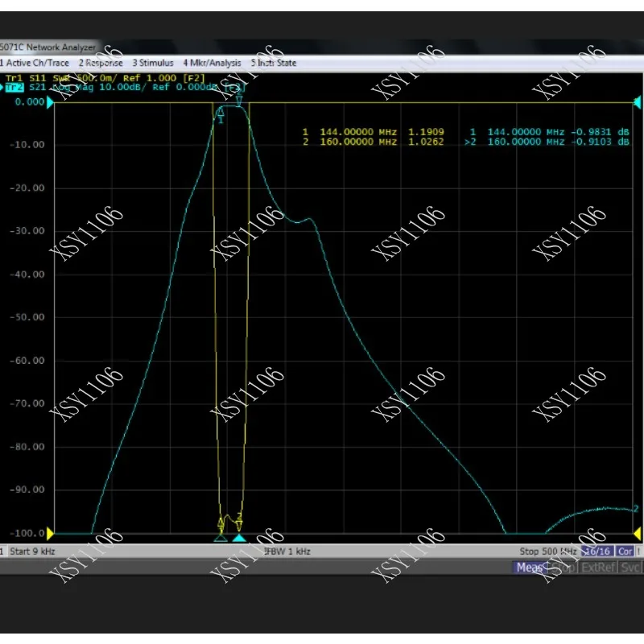The width and height of the screenshot is (644, 644).
Task: Click the Cor correction indicator
Action: [625, 551]
